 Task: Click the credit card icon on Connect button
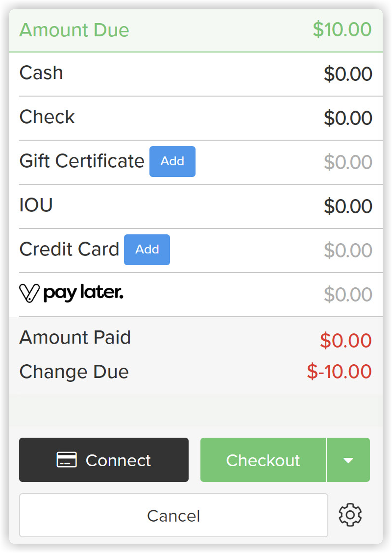tap(66, 460)
